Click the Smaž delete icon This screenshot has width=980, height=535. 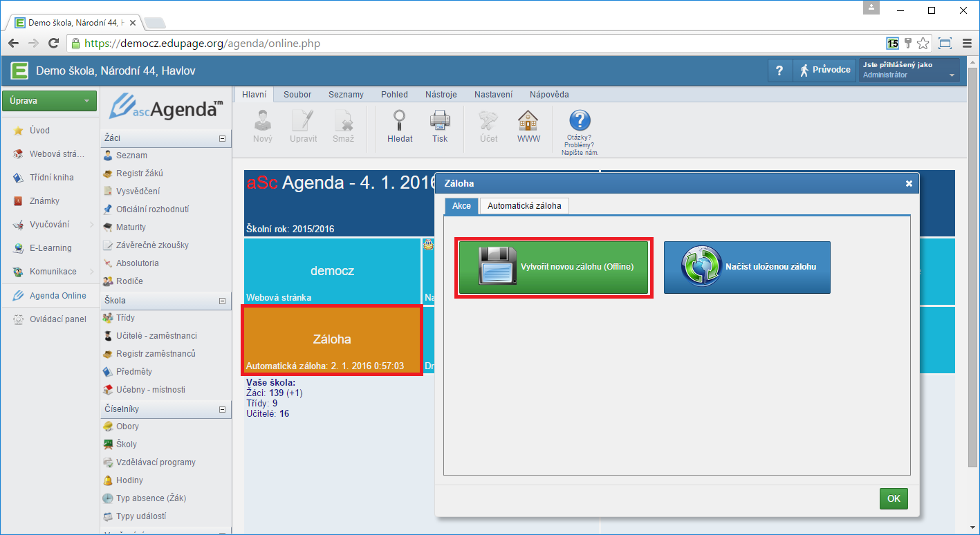point(343,126)
